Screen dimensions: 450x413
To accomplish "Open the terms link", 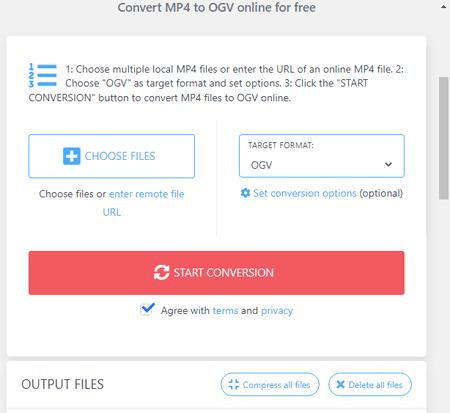I will pyautogui.click(x=225, y=311).
